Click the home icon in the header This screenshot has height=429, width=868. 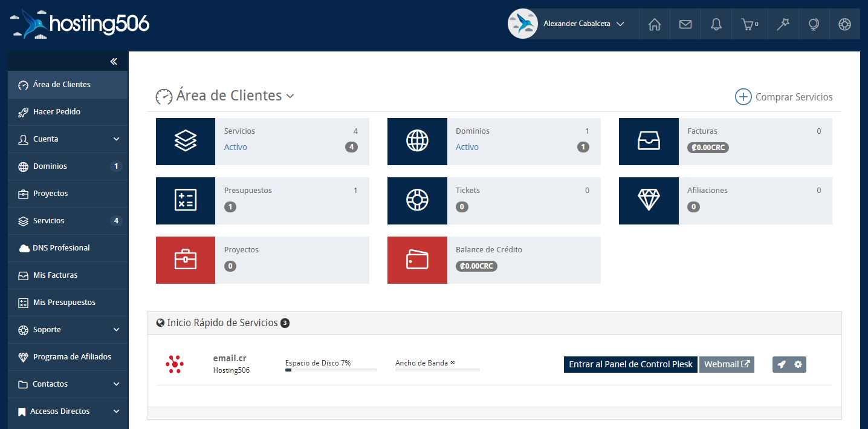[655, 24]
